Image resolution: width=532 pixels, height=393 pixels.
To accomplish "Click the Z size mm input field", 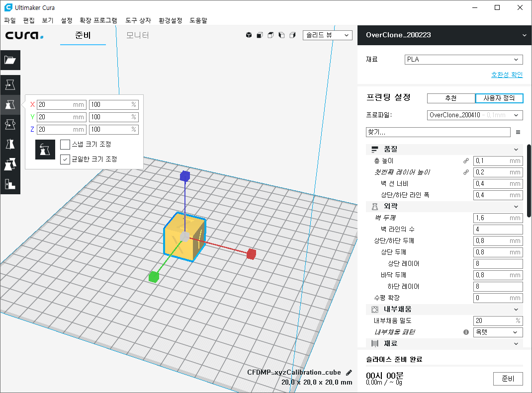I will coord(62,130).
